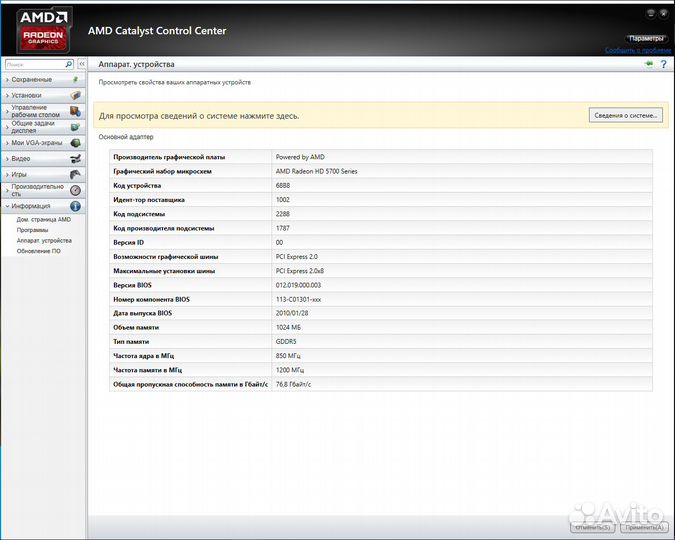Close the Catalyst Control Center window
The height and width of the screenshot is (540, 675).
tap(663, 13)
